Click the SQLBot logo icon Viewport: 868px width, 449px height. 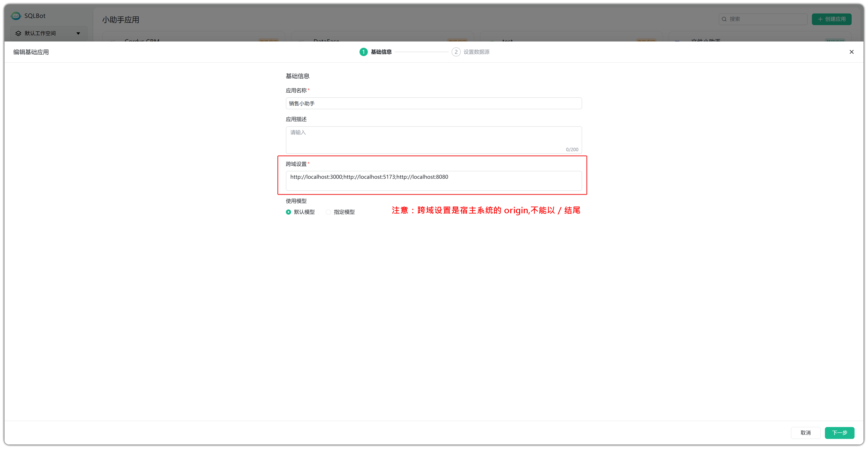[16, 16]
